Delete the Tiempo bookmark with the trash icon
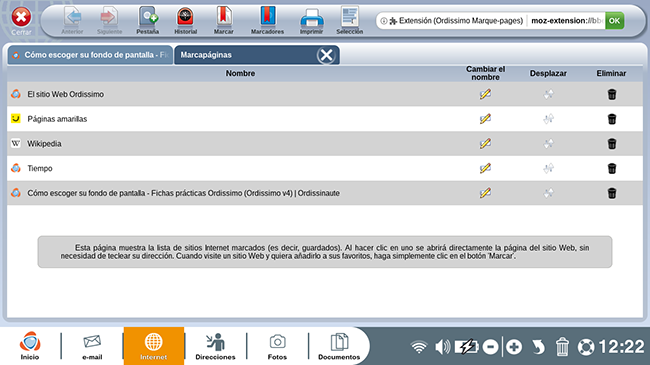 (x=611, y=168)
